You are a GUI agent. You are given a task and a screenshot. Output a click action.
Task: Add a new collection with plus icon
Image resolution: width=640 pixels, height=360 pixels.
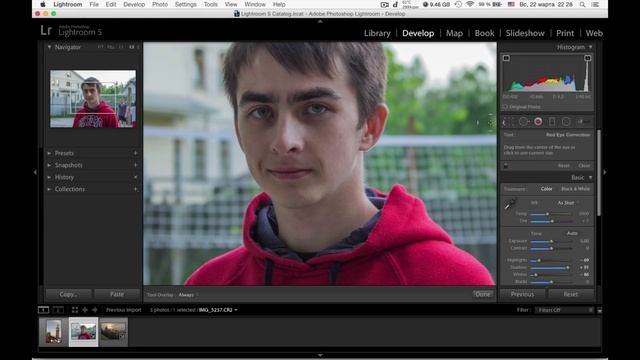coord(136,189)
